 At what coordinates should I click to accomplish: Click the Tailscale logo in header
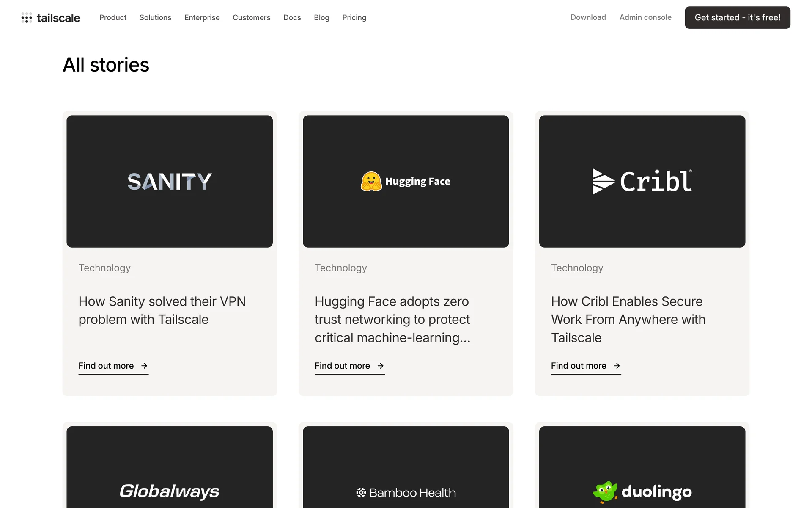pyautogui.click(x=51, y=18)
